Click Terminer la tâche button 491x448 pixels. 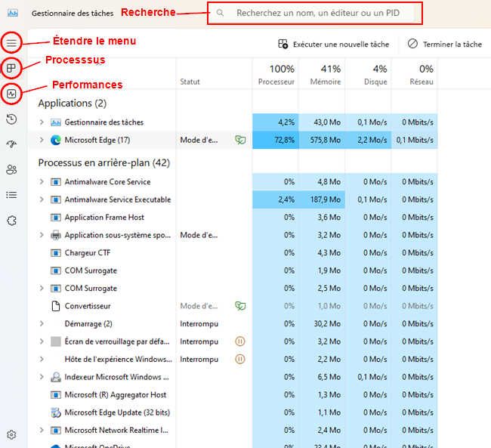point(445,44)
